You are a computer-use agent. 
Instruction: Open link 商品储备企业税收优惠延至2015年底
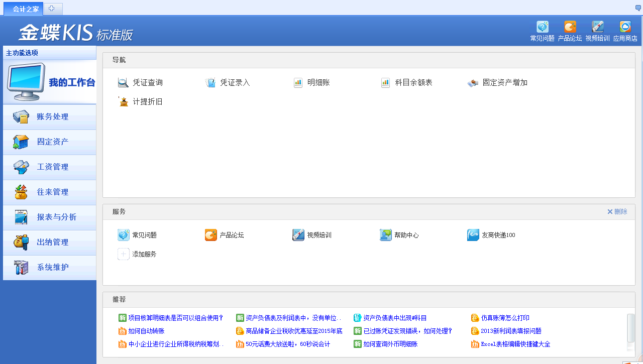[x=294, y=331]
